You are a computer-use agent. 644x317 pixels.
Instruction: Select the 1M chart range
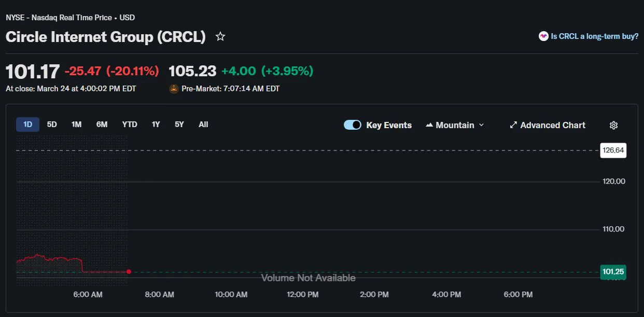click(76, 125)
